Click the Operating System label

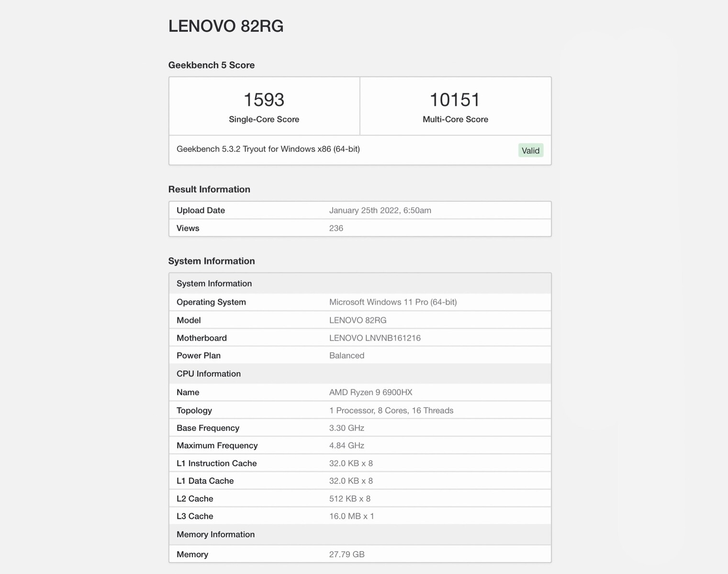211,302
